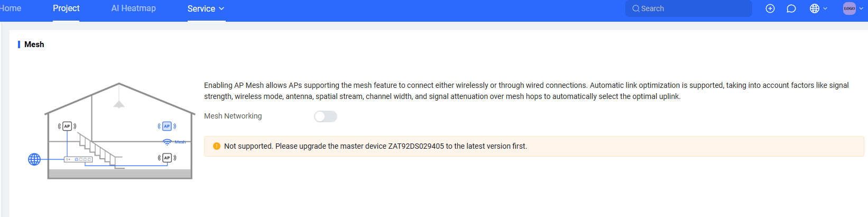Click the plus circle add icon
Image resolution: width=868 pixels, height=217 pixels.
[x=770, y=8]
